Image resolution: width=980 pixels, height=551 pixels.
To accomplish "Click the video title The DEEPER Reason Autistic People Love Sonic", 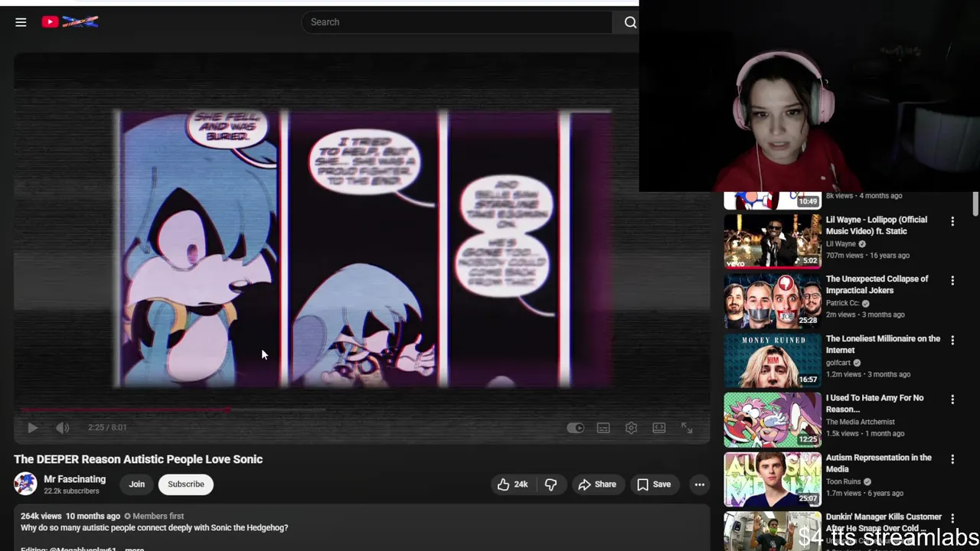I will 139,459.
